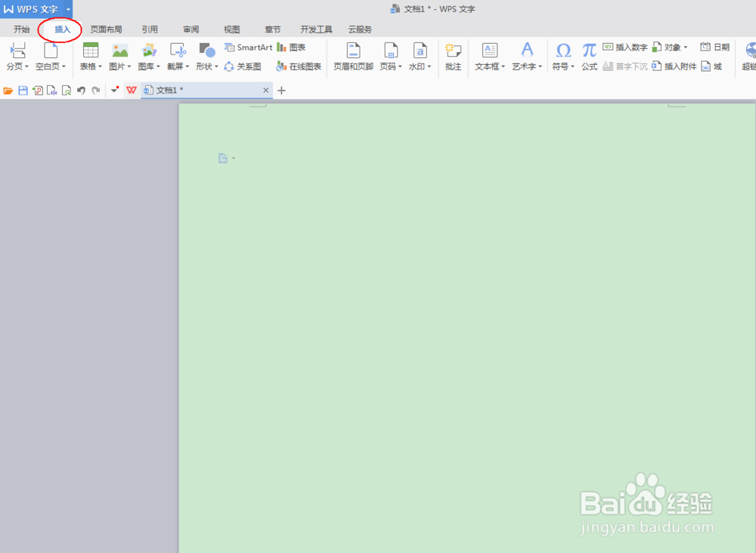Click the 首字下沉 drop cap button
The width and height of the screenshot is (756, 553).
coord(625,66)
